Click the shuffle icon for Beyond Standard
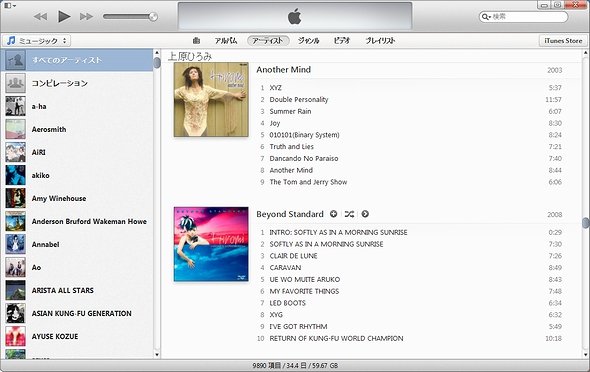The width and height of the screenshot is (590, 372). click(x=349, y=214)
